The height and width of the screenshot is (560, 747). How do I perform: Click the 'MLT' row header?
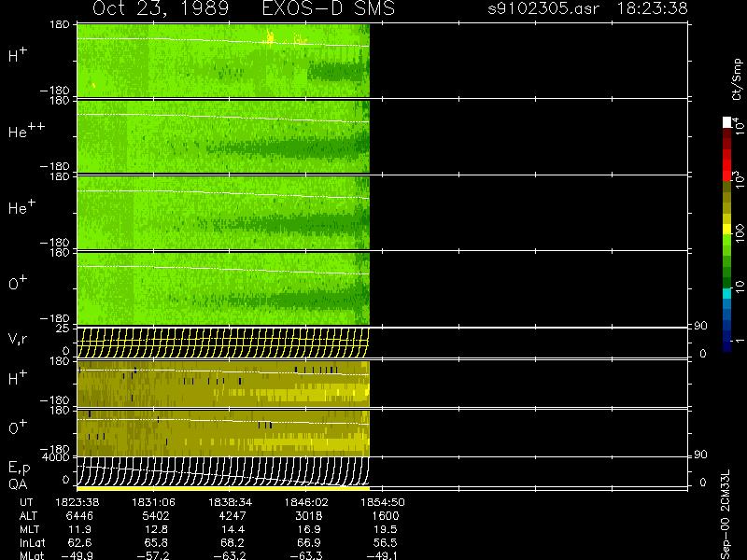[x=29, y=529]
